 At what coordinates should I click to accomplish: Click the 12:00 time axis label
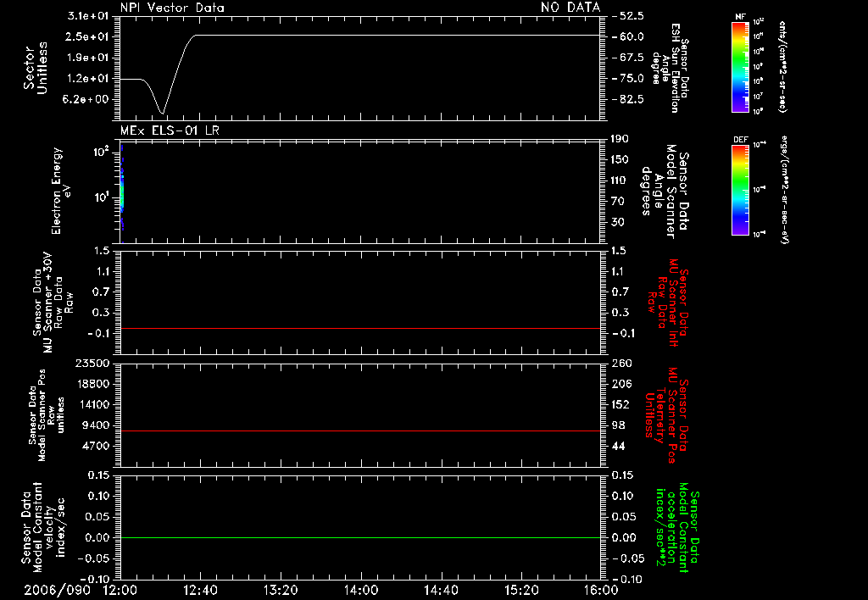120,590
